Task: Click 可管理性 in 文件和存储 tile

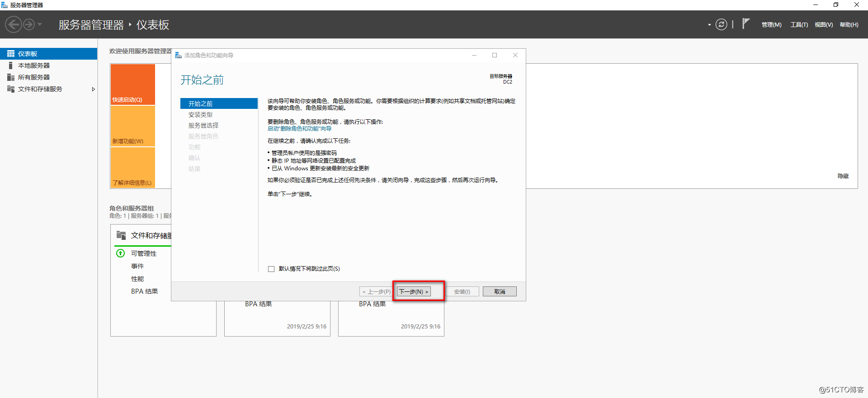Action: [x=144, y=253]
